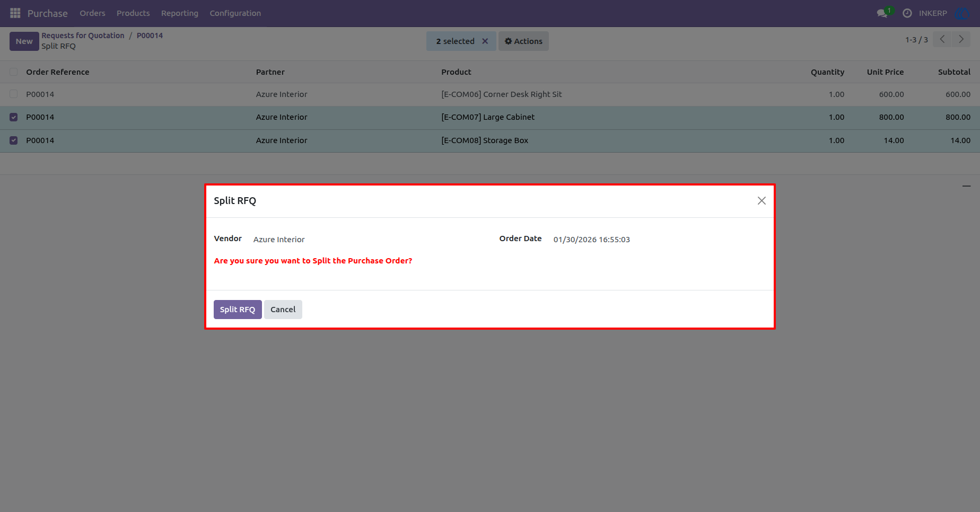The image size is (980, 512).
Task: Sort by Unit Price column header
Action: point(885,72)
